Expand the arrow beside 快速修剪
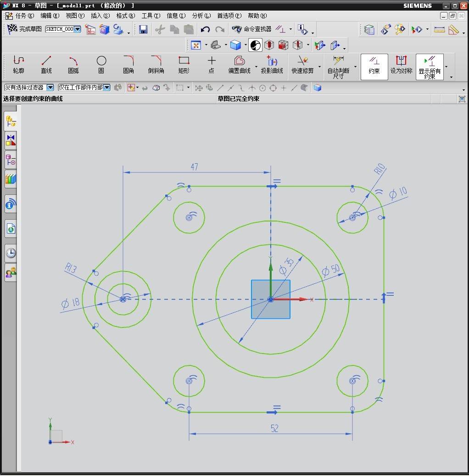 pos(319,66)
